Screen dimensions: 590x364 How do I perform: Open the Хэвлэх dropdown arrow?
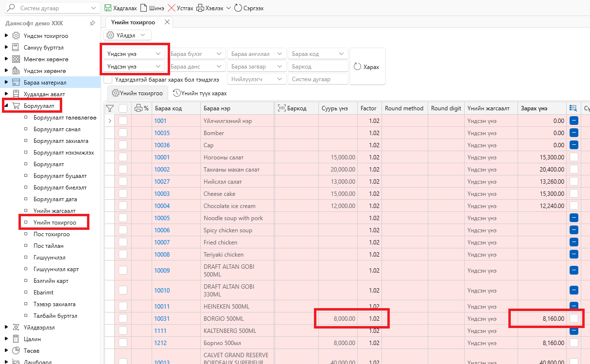pos(228,8)
